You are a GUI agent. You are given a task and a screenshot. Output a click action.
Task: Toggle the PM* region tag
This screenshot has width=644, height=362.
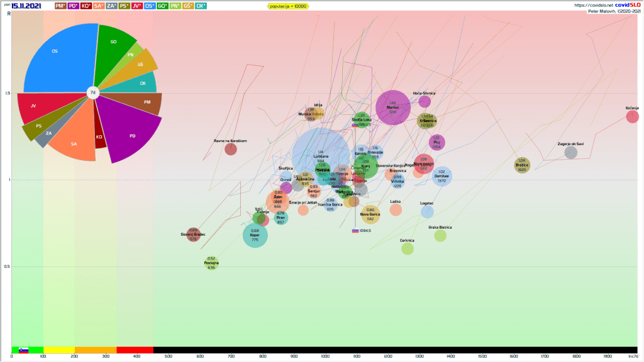60,6
